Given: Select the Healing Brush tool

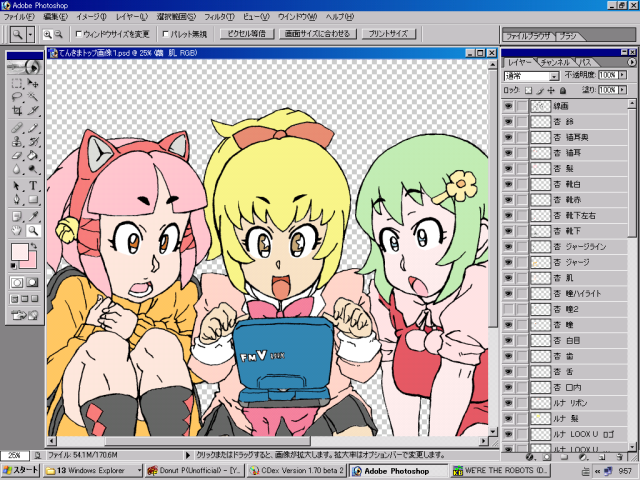Looking at the screenshot, I should [x=17, y=128].
